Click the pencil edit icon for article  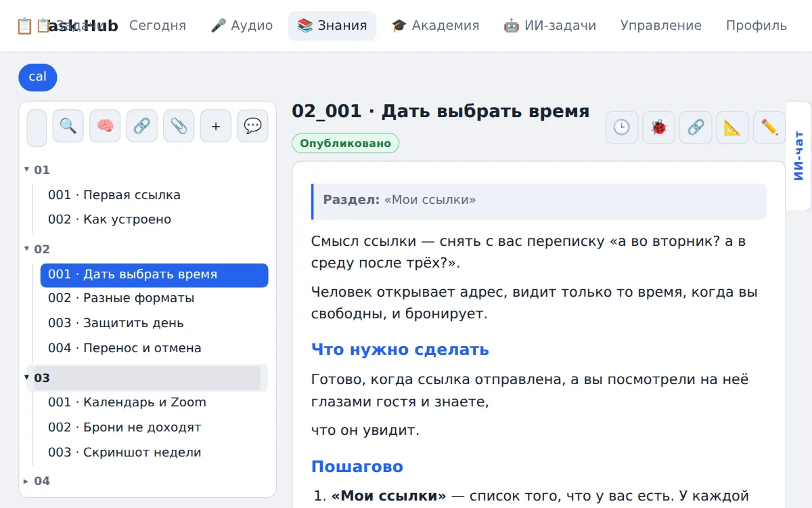tap(769, 127)
